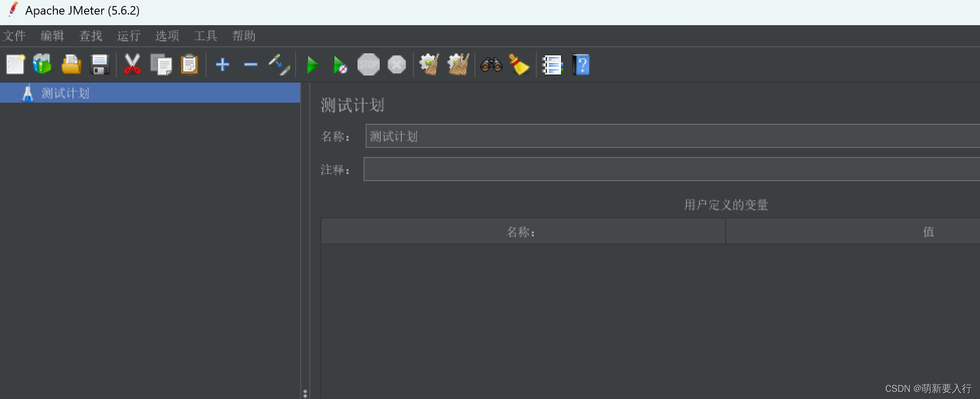Click the Open file folder icon
Image resolution: width=980 pixels, height=399 pixels.
[71, 64]
